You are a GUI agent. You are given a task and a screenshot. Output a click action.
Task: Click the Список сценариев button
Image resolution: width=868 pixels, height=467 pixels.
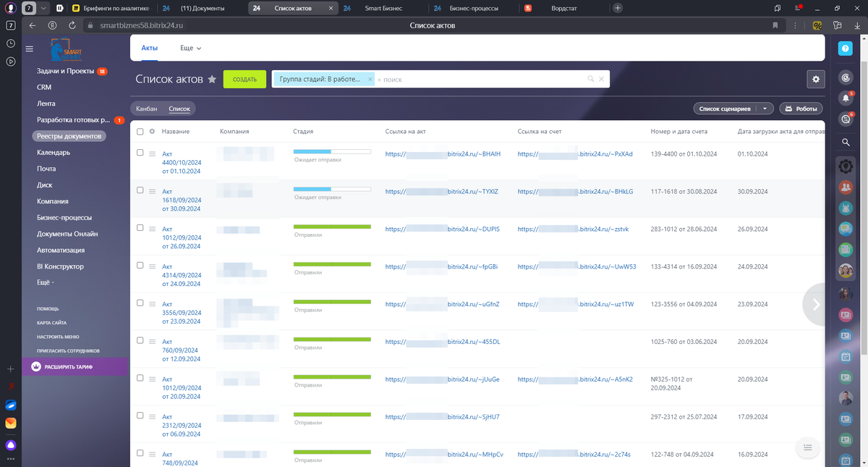726,109
